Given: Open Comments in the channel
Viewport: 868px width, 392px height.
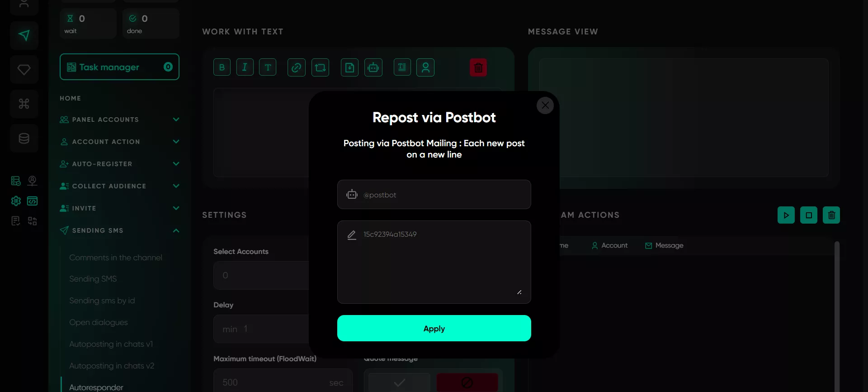Looking at the screenshot, I should pyautogui.click(x=116, y=258).
